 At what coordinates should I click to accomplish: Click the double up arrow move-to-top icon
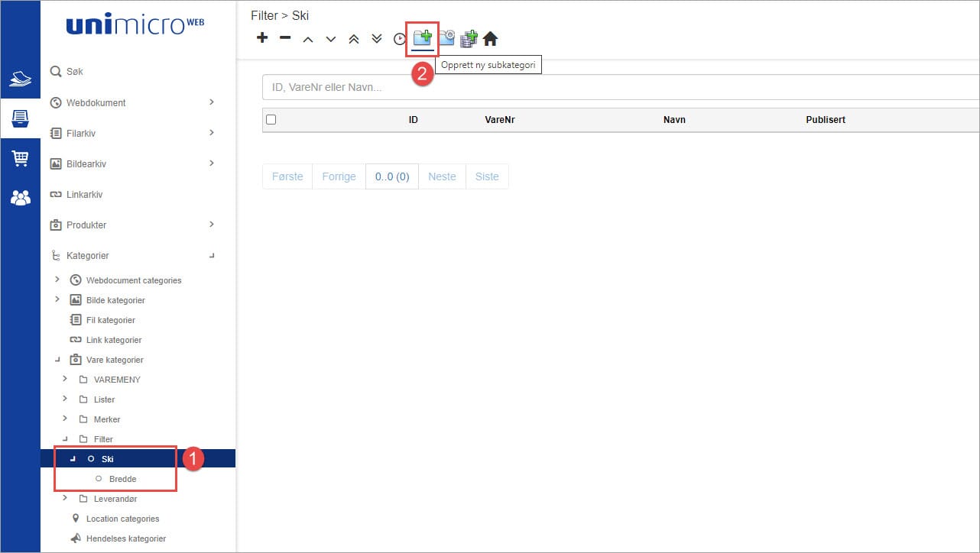tap(354, 39)
